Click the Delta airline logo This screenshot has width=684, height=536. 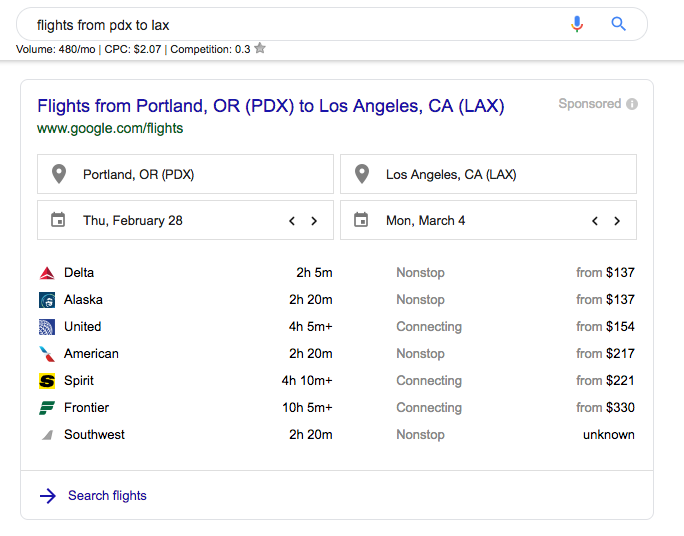(47, 273)
